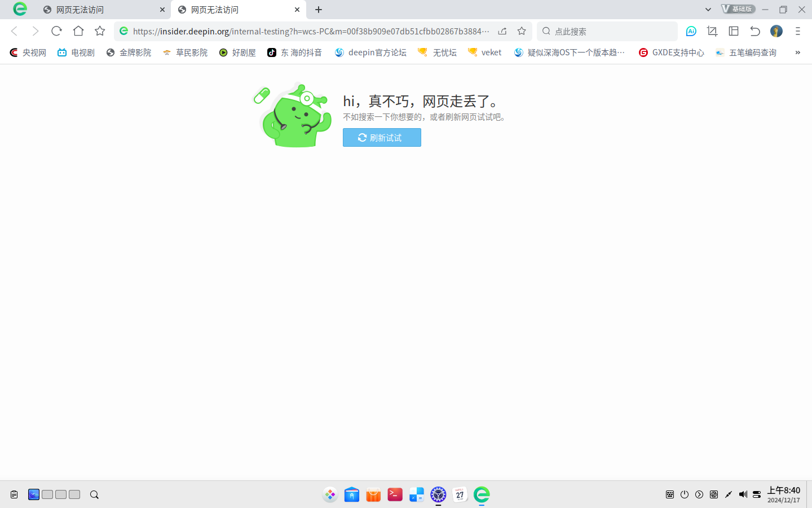Image resolution: width=812 pixels, height=508 pixels.
Task: Expand the tab list dropdown arrow
Action: (x=708, y=10)
